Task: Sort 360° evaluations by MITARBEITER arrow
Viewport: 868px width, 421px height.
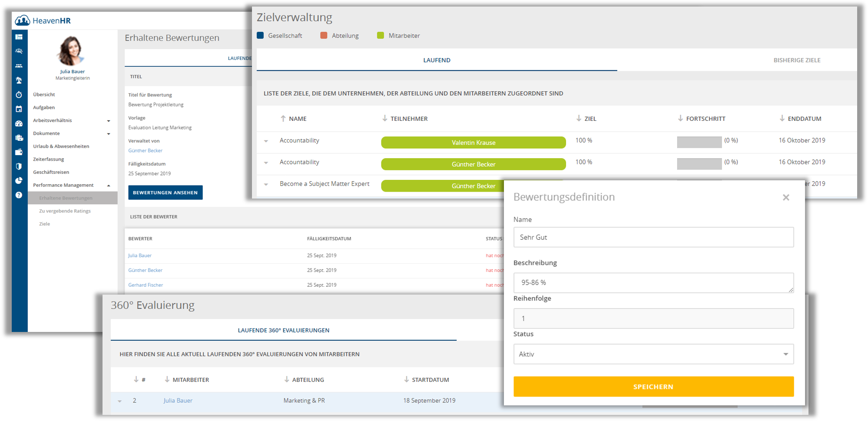Action: (167, 379)
